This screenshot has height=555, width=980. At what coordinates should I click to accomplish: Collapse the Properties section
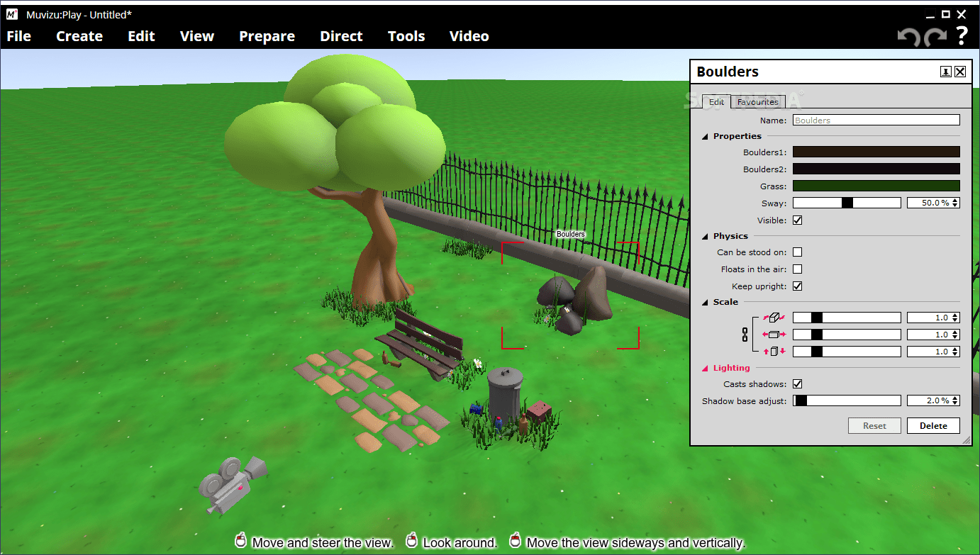[706, 136]
